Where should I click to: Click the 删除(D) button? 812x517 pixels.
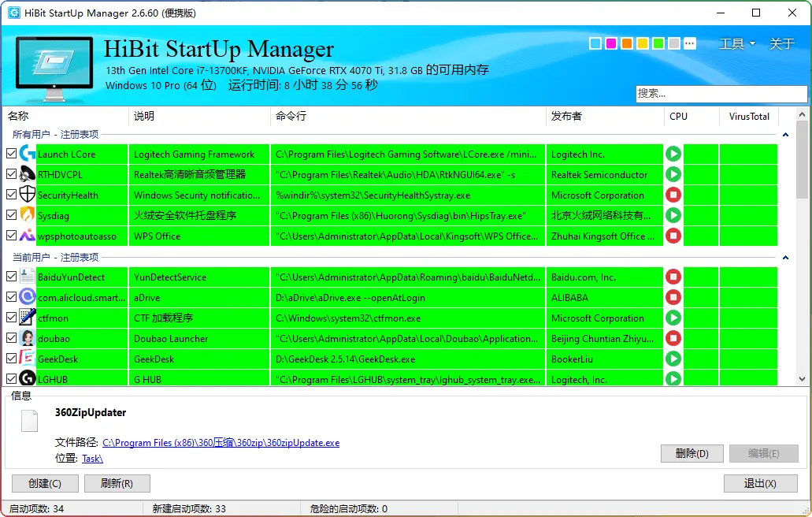click(x=691, y=453)
